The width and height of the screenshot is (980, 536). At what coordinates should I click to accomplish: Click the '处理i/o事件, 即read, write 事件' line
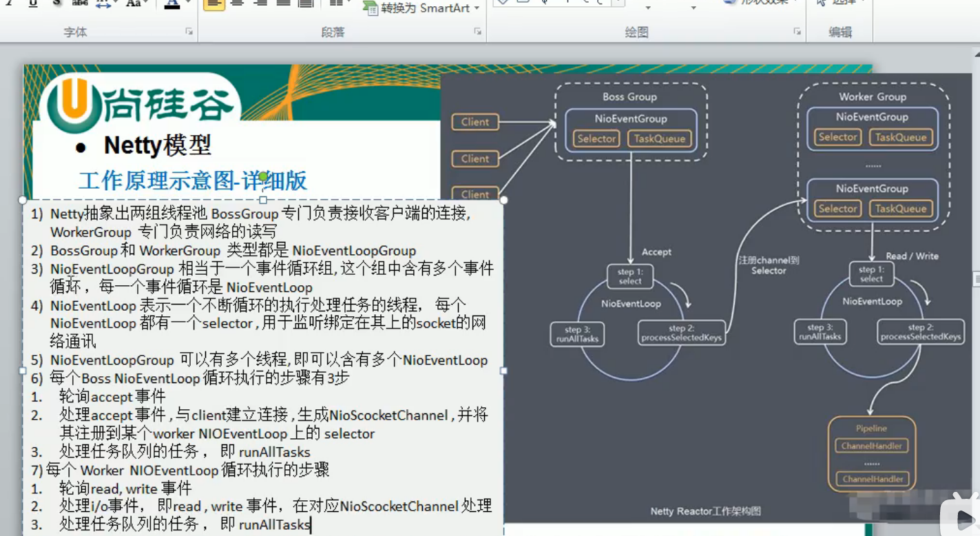(x=275, y=506)
